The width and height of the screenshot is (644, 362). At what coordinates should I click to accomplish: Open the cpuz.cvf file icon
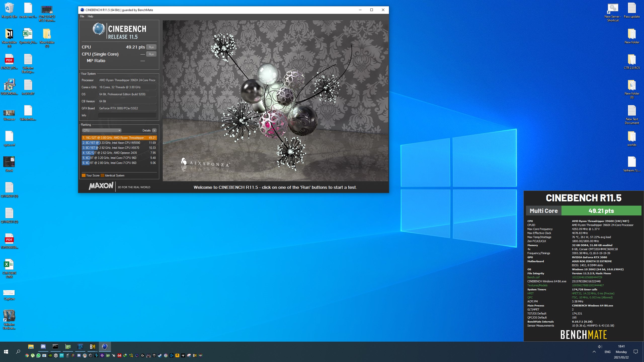point(9,139)
